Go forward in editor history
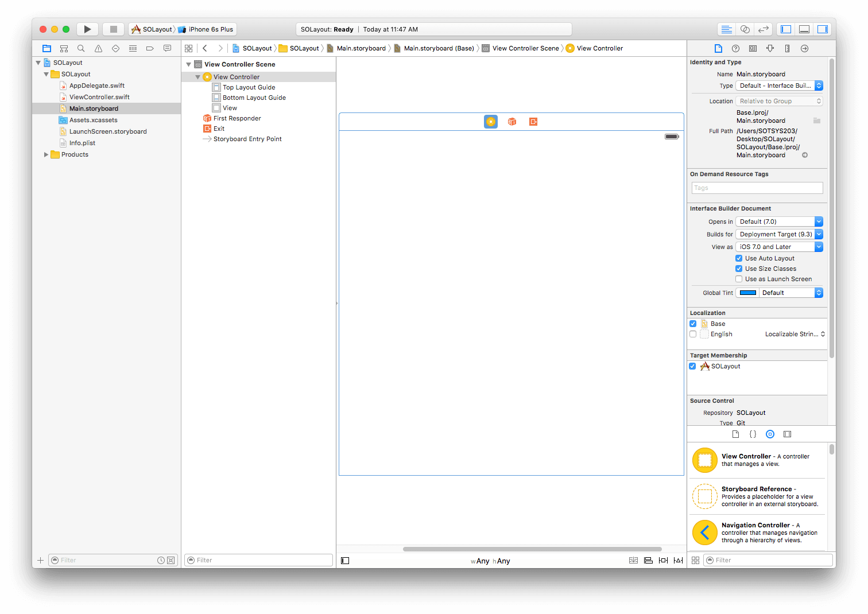 pos(220,49)
